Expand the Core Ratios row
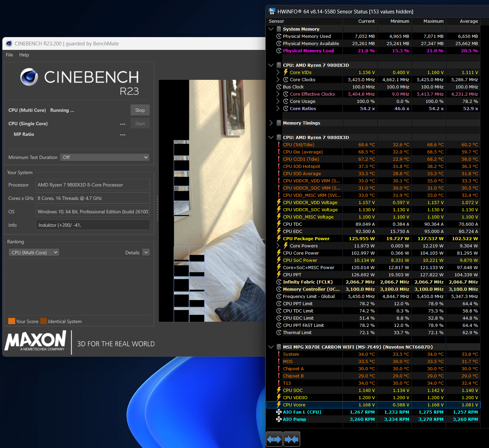 click(x=278, y=108)
